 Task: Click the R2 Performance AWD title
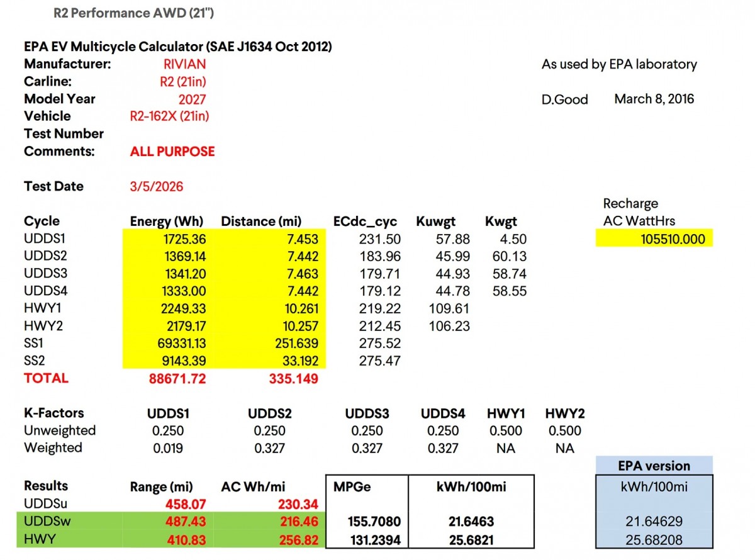click(133, 13)
